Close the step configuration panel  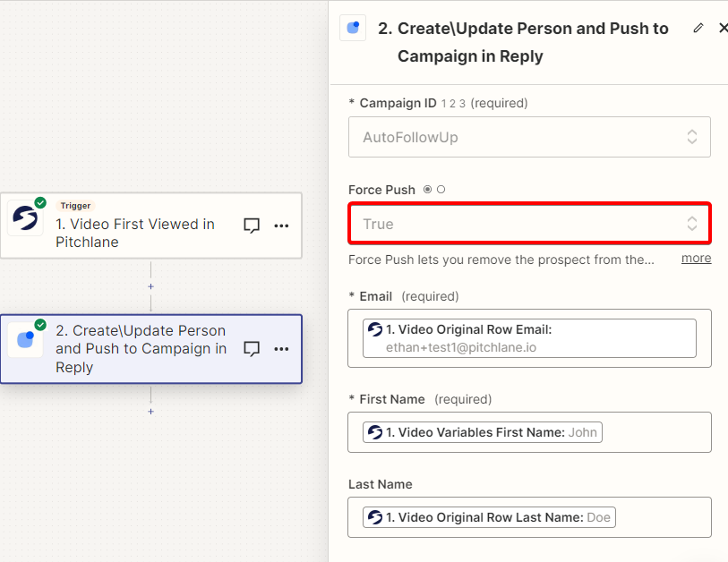[x=723, y=29]
